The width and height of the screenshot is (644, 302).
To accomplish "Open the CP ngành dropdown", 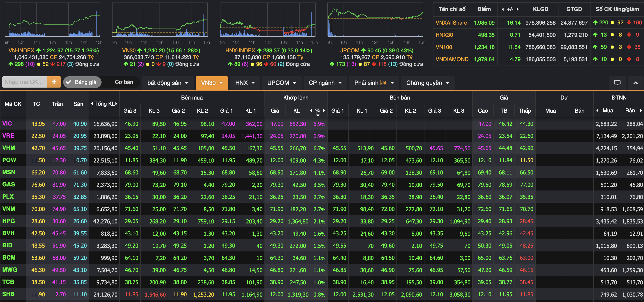I will pos(325,83).
